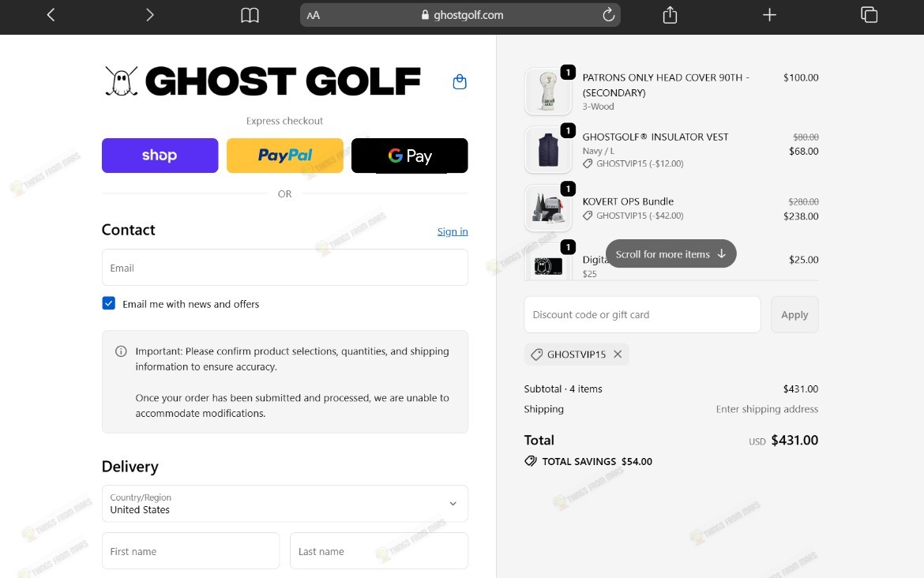This screenshot has height=578, width=924.
Task: Uncheck Email me with news and offers
Action: (108, 303)
